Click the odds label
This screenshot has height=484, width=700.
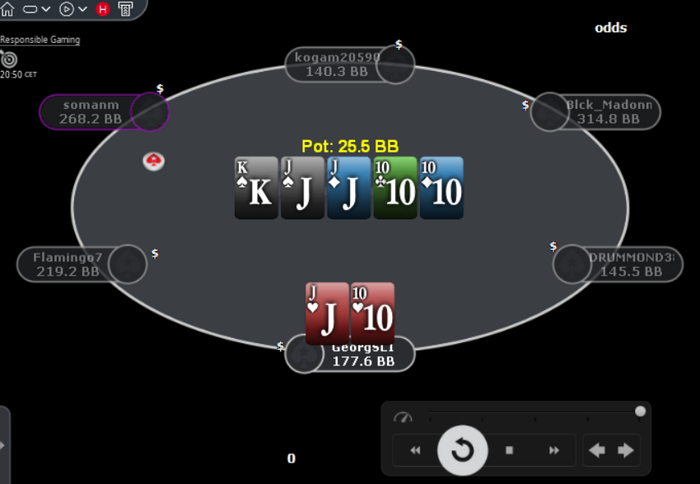point(611,28)
